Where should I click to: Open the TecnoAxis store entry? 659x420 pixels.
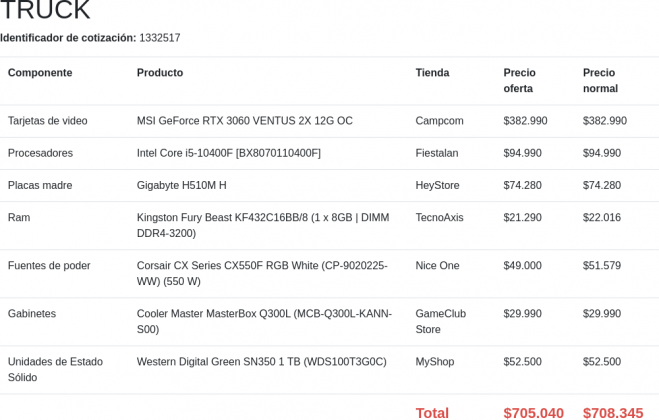[439, 218]
